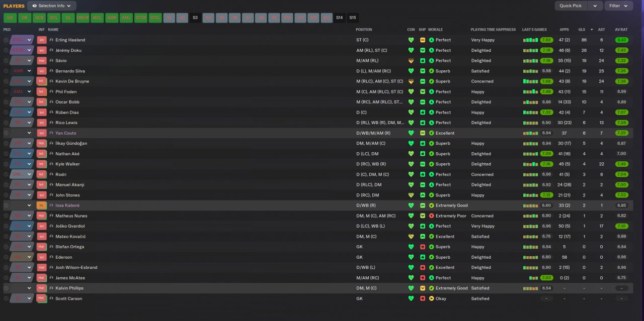This screenshot has width=644, height=321.
Task: Click the Int info badge for Erling Haaland
Action: 42,40
